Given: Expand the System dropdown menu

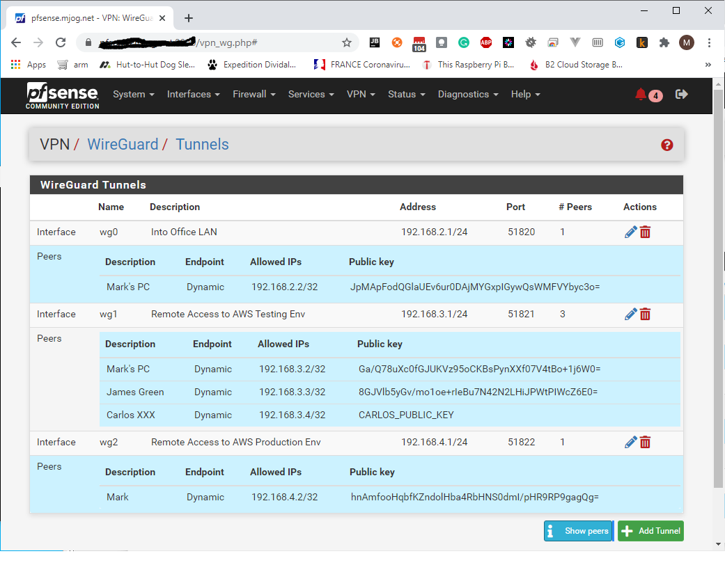Looking at the screenshot, I should 134,94.
